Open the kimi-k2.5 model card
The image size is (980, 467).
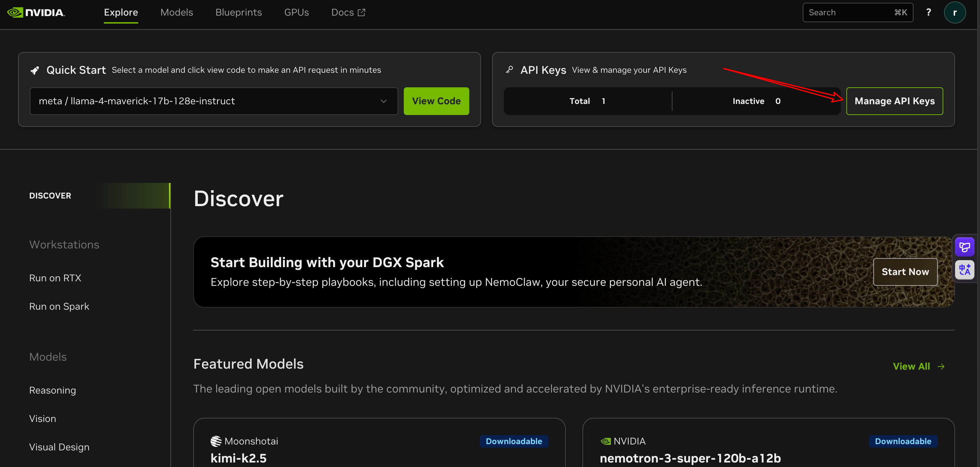(x=379, y=443)
